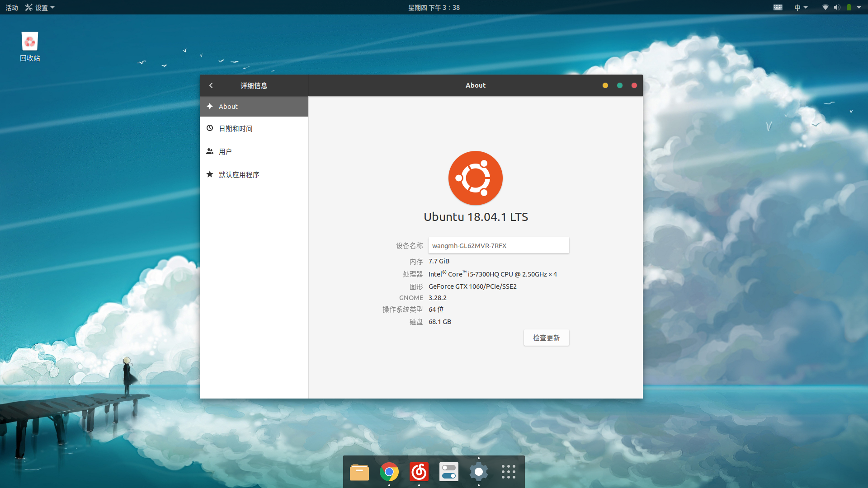Close the About window with red button
The width and height of the screenshot is (868, 488).
point(634,85)
